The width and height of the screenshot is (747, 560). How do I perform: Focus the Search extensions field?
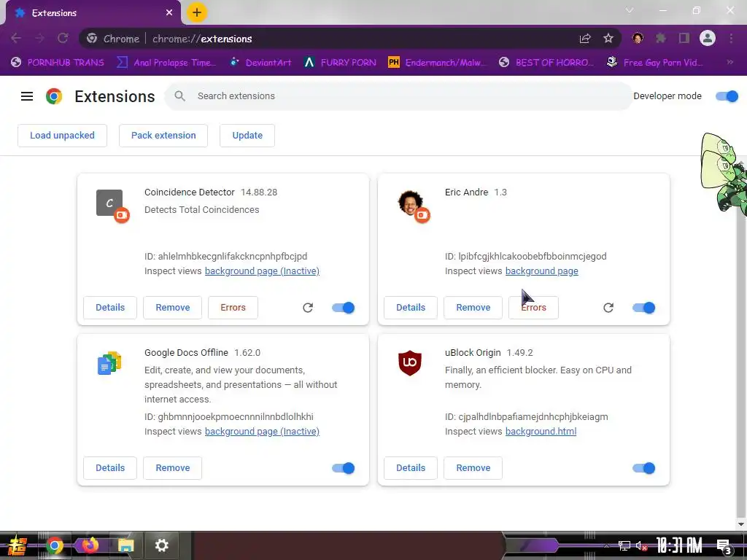coord(398,96)
